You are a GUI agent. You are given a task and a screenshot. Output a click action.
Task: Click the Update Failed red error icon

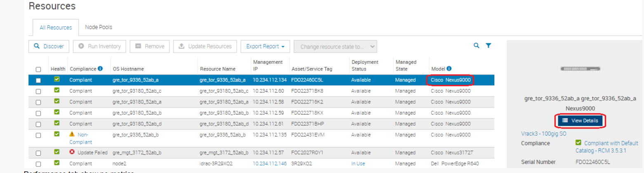click(x=72, y=152)
